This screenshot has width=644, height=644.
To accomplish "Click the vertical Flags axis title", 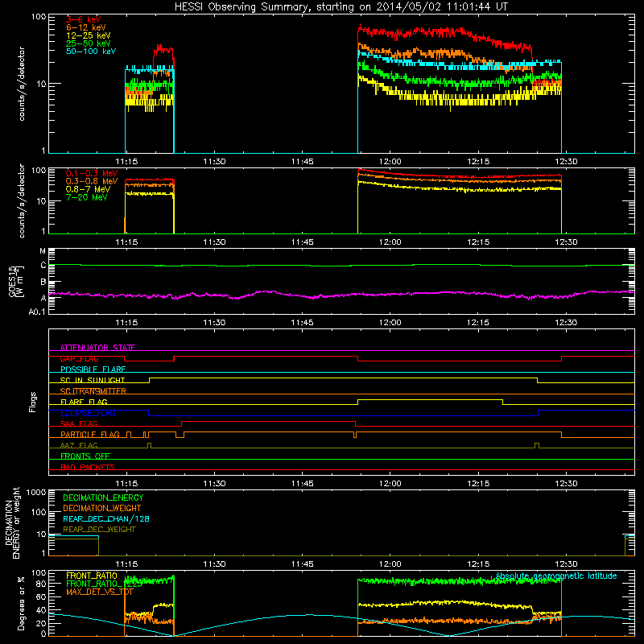I will [x=33, y=402].
